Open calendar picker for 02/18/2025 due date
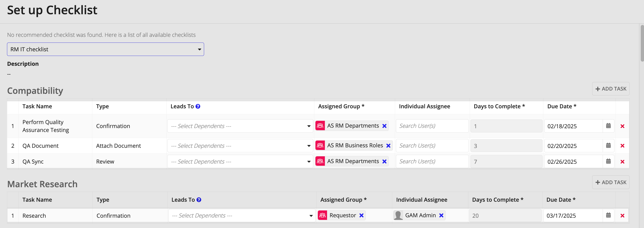 (x=609, y=126)
